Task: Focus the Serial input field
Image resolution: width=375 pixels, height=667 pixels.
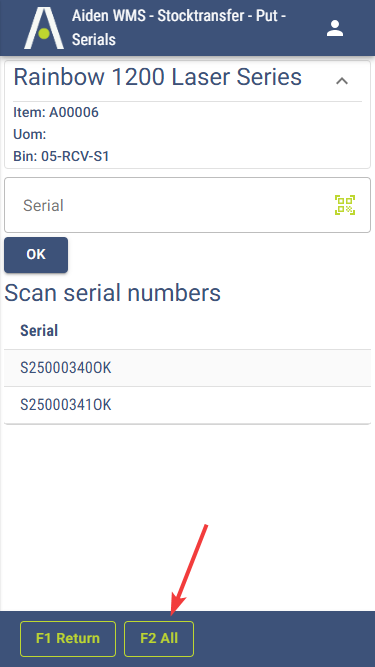Action: click(x=188, y=205)
